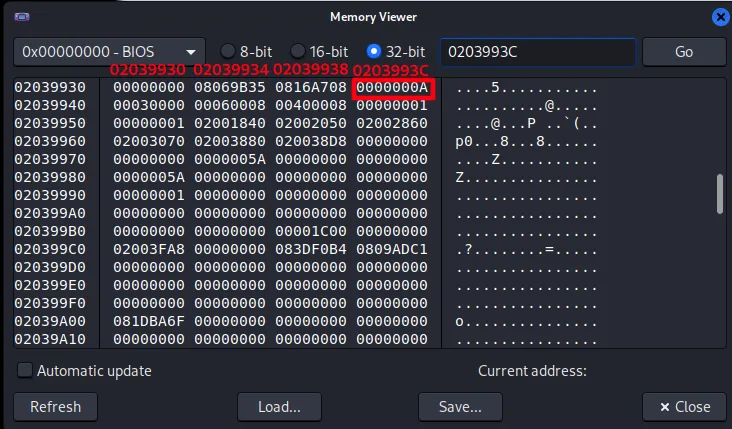Click the Save... button
Image resolution: width=732 pixels, height=429 pixels.
[x=460, y=407]
